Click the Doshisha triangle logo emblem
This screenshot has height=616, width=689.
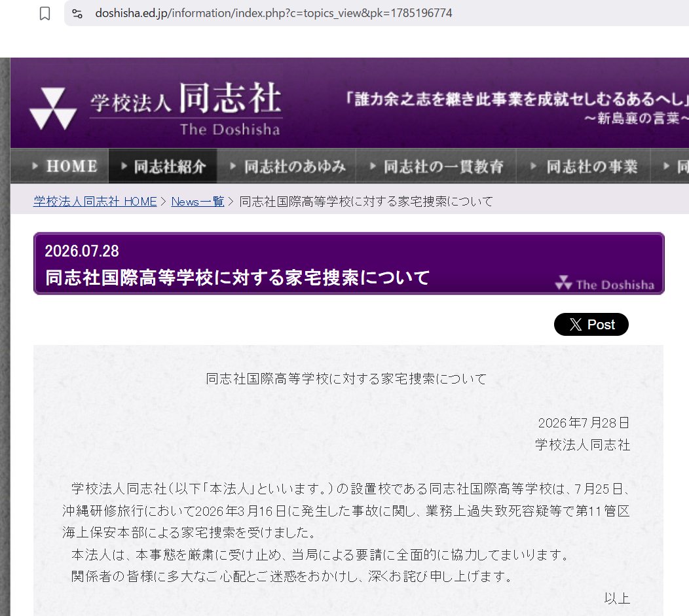pyautogui.click(x=53, y=109)
